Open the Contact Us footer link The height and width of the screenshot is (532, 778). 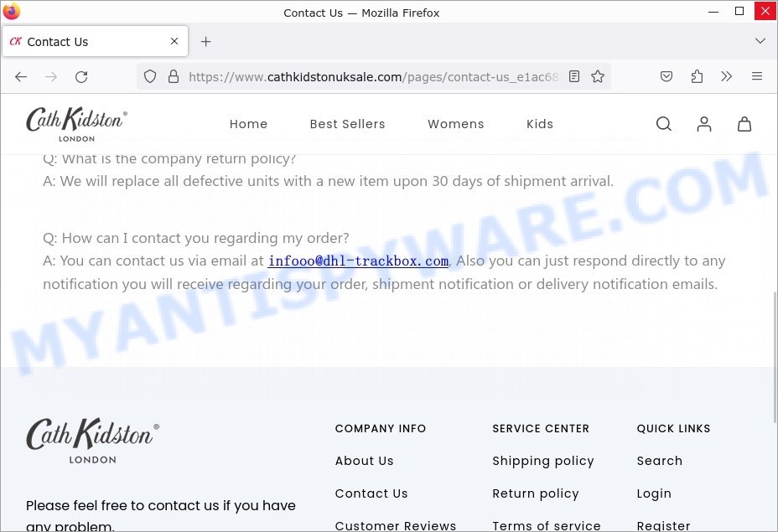point(371,493)
